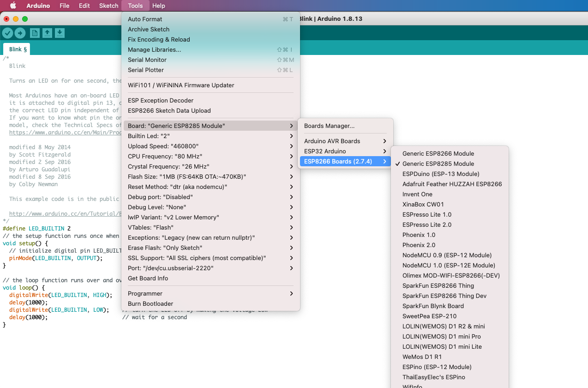This screenshot has width=588, height=388.
Task: Expand the VTables "Flash" submenu
Action: point(210,227)
